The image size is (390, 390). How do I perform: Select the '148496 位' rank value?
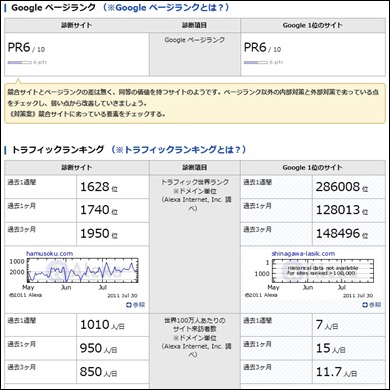click(x=342, y=234)
